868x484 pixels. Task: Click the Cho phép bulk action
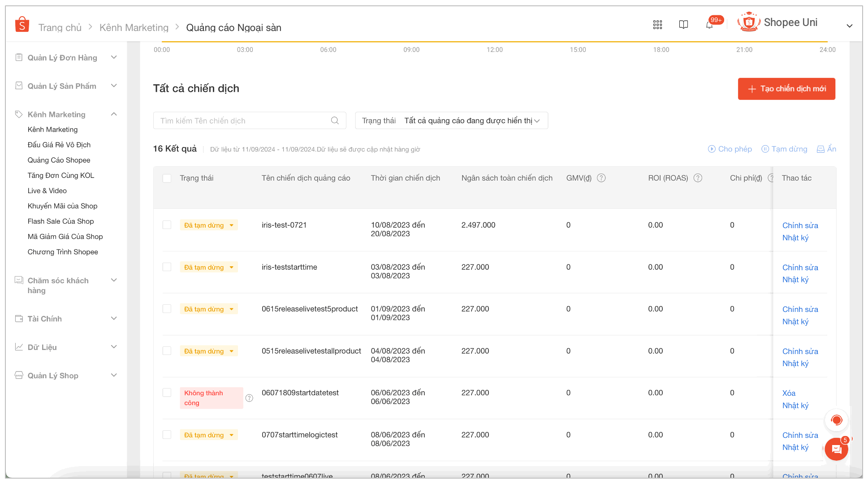click(730, 149)
